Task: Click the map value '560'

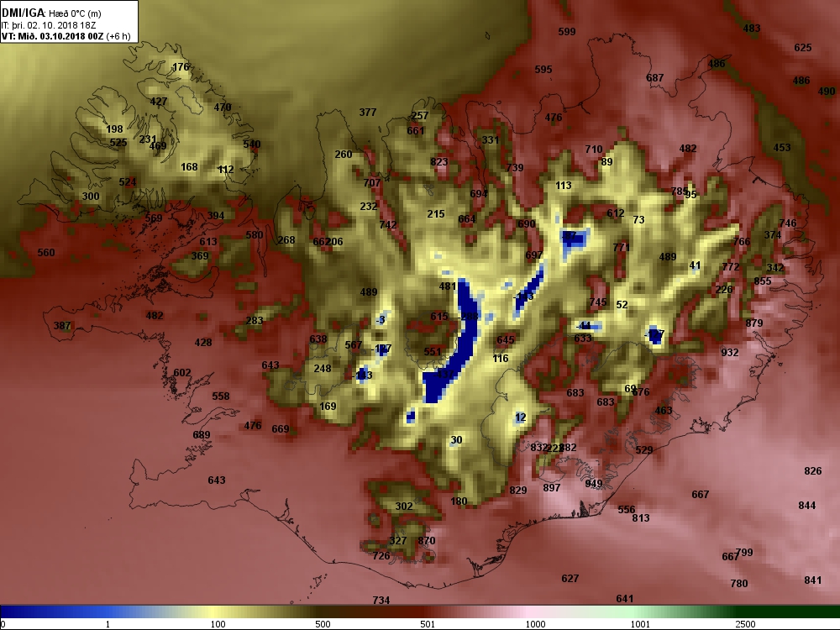Action: coord(46,252)
